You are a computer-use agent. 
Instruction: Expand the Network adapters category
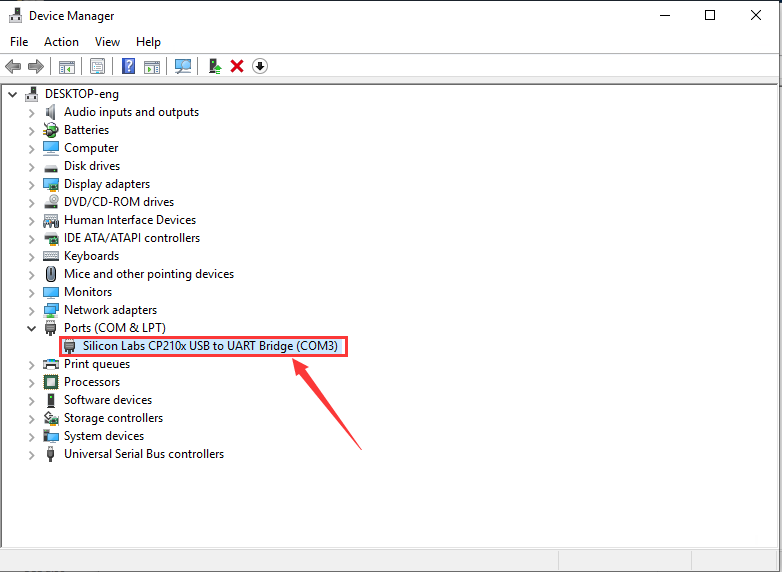coord(31,310)
